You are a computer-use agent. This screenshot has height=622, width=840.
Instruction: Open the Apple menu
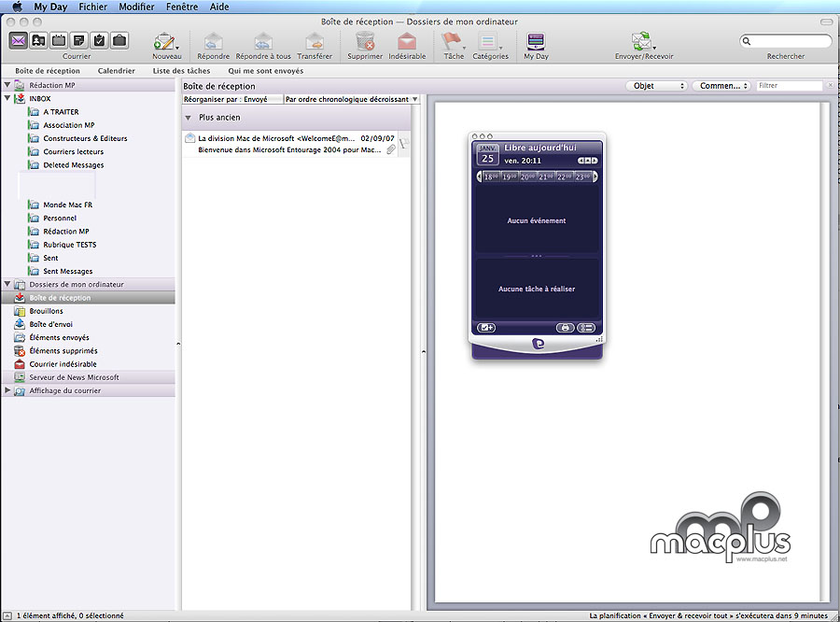click(17, 7)
